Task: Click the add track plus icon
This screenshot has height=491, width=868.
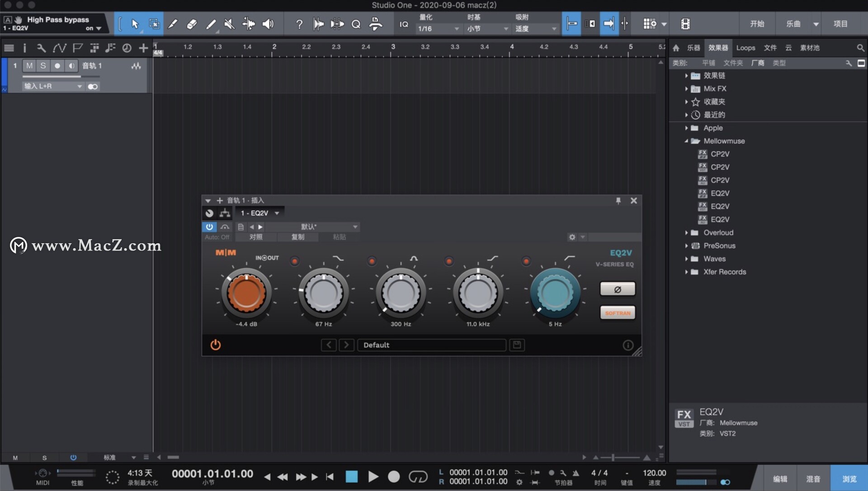Action: point(143,47)
